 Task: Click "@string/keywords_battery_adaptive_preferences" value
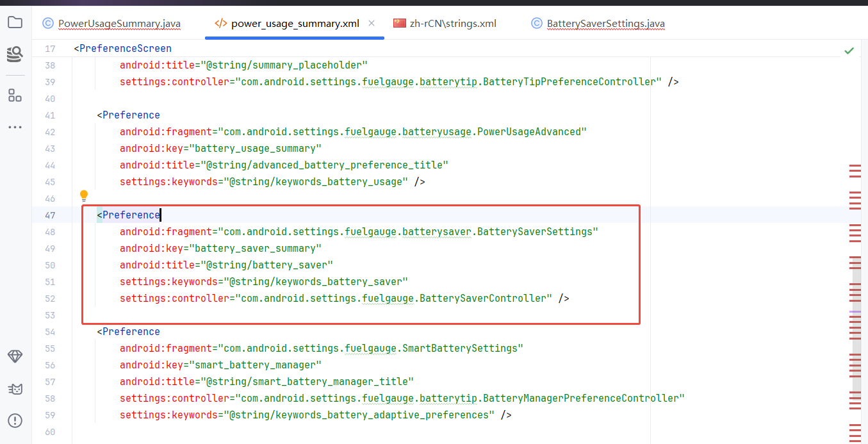pyautogui.click(x=359, y=415)
